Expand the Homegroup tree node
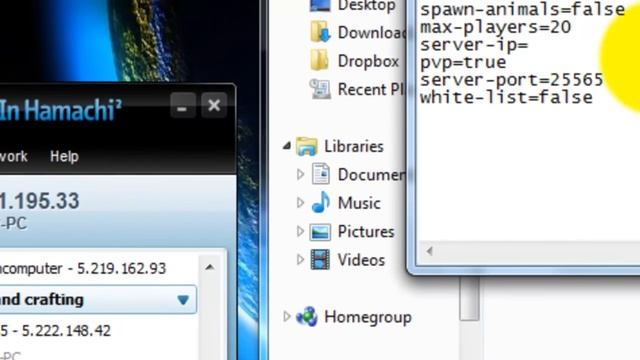The height and width of the screenshot is (360, 640). pos(287,316)
